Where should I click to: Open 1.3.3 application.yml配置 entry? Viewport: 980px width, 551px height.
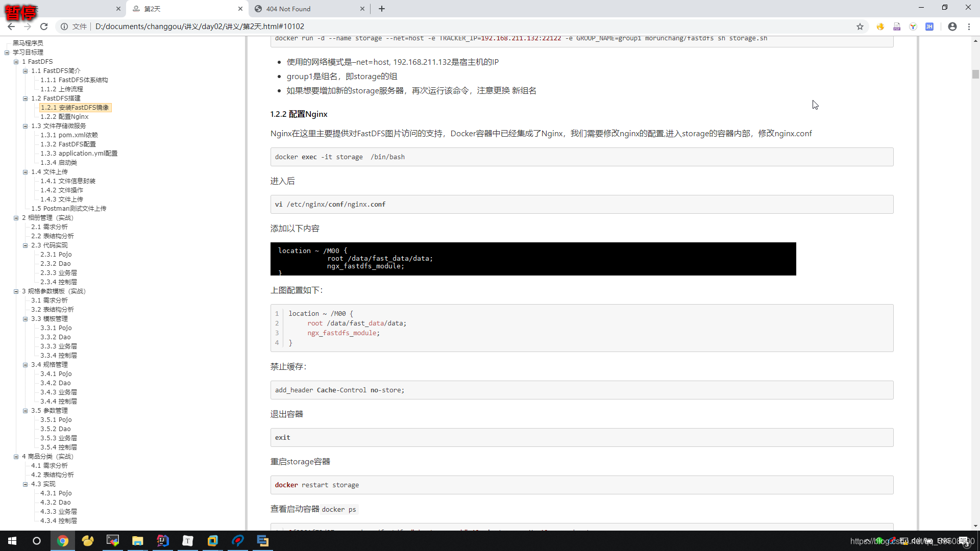point(79,154)
